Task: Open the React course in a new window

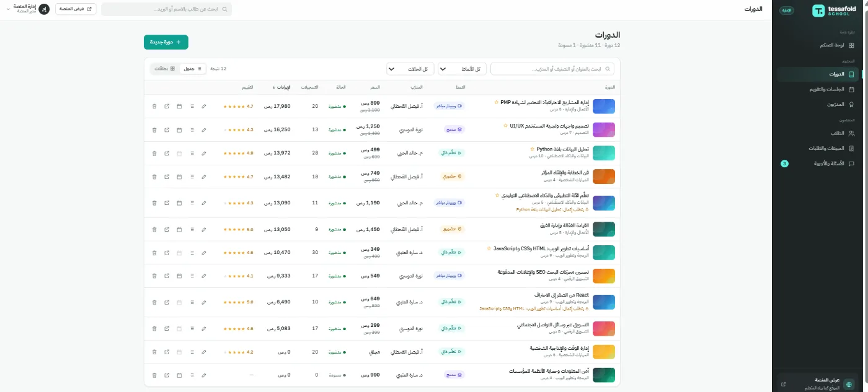Action: pos(167,302)
